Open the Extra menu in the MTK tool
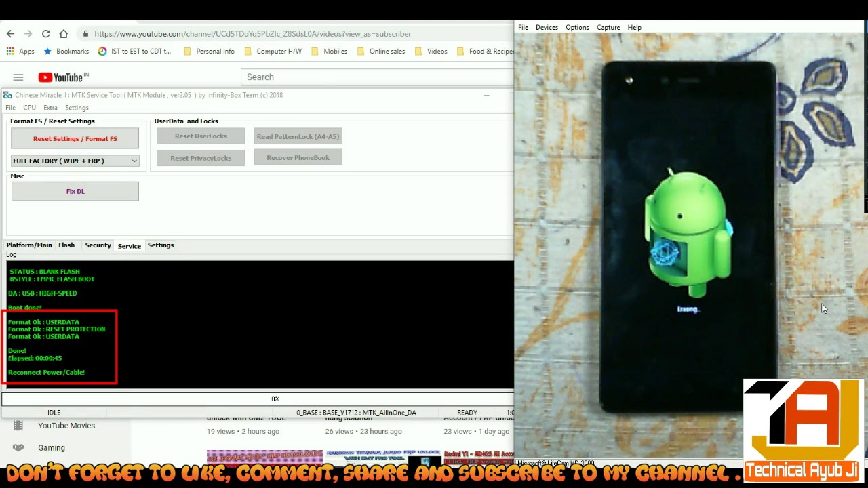868x488 pixels. [x=50, y=108]
